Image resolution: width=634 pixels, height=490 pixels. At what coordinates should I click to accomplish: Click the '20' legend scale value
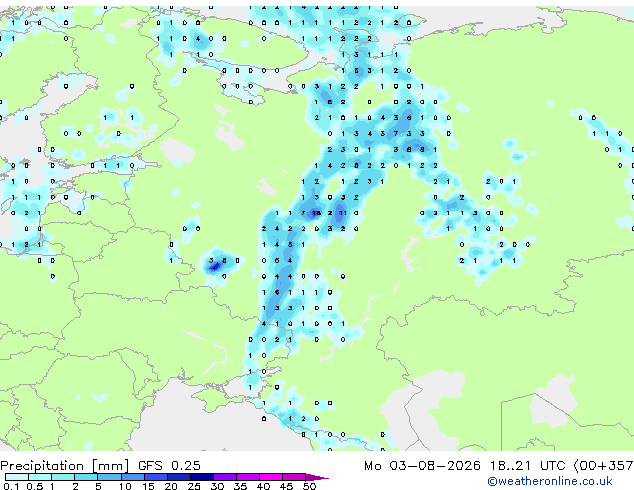pyautogui.click(x=171, y=486)
